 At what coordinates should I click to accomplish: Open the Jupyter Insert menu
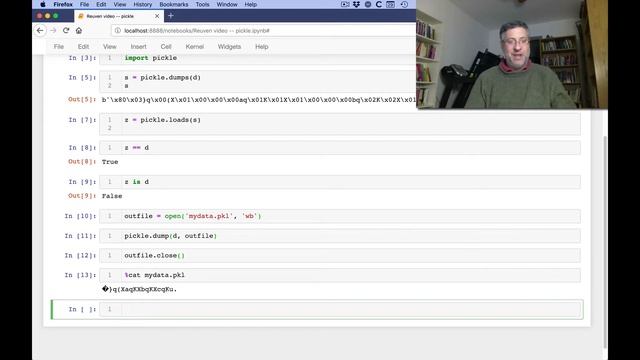tap(138, 47)
